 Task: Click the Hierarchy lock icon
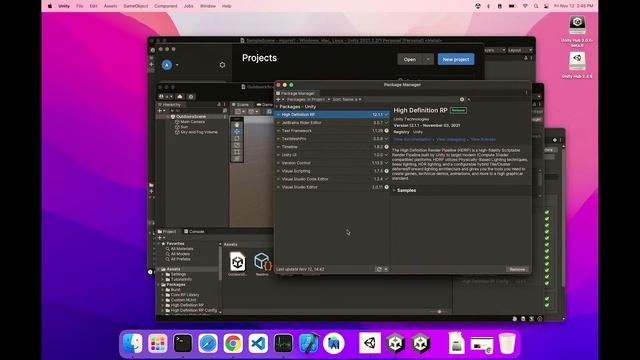pyautogui.click(x=219, y=104)
